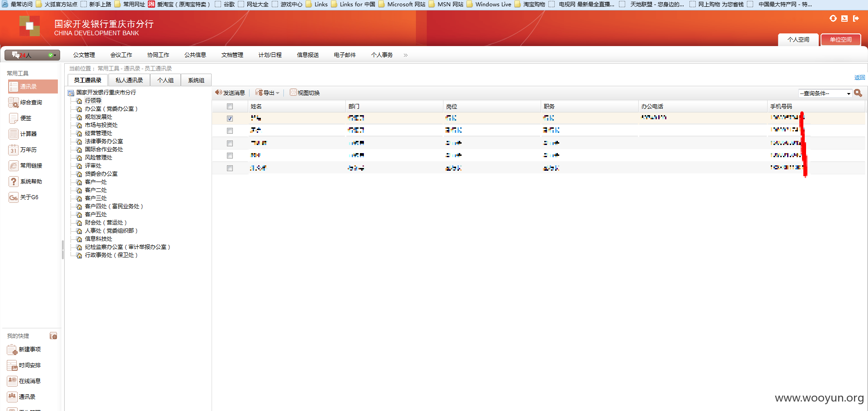Open the 公共信息 menu

point(195,55)
